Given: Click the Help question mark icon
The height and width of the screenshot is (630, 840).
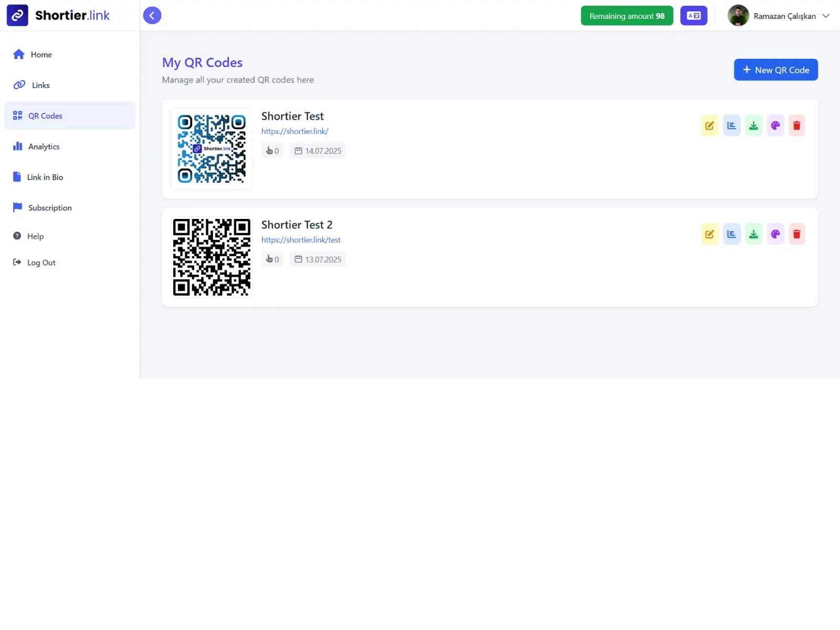Looking at the screenshot, I should coord(17,236).
